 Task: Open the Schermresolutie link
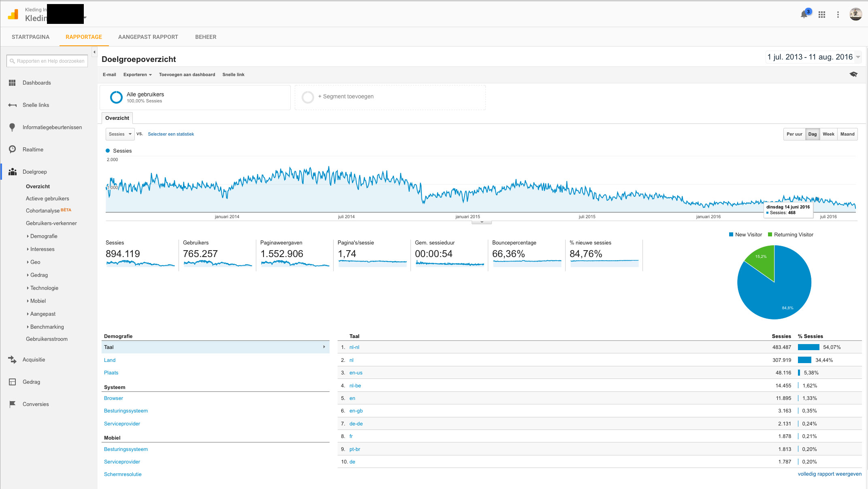(x=123, y=474)
